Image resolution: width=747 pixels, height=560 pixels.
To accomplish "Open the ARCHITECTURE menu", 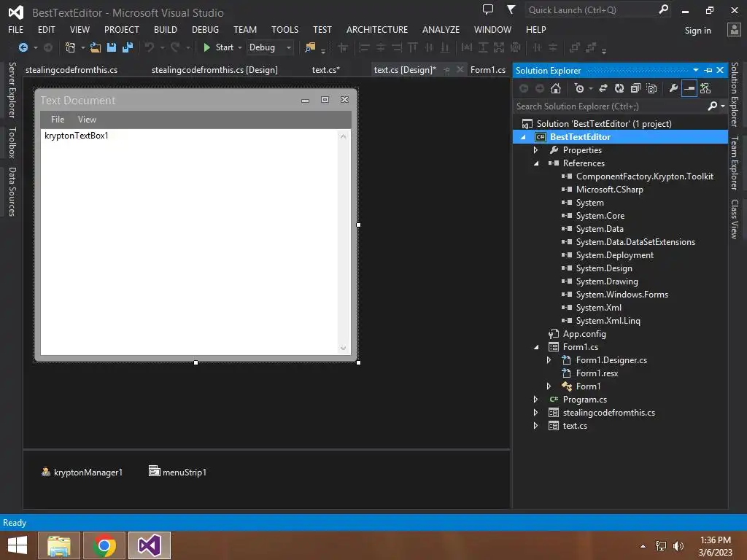I will (377, 29).
